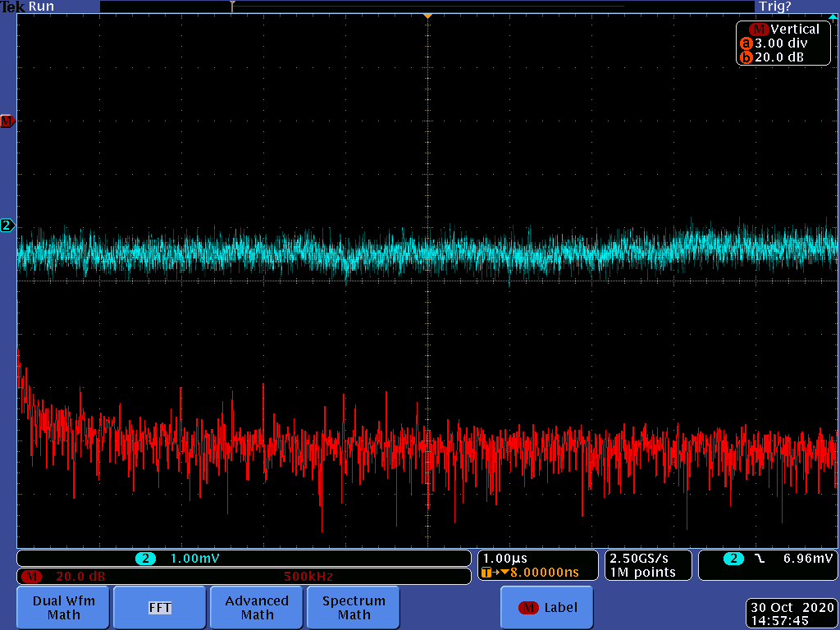Image resolution: width=840 pixels, height=630 pixels.
Task: Select the FFT math option
Action: (x=159, y=608)
